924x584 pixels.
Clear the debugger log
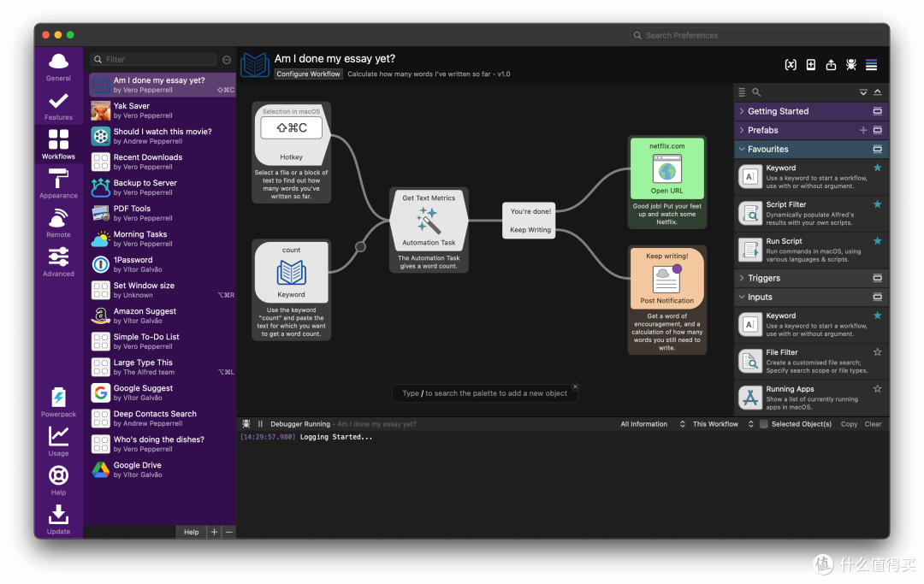click(x=873, y=424)
